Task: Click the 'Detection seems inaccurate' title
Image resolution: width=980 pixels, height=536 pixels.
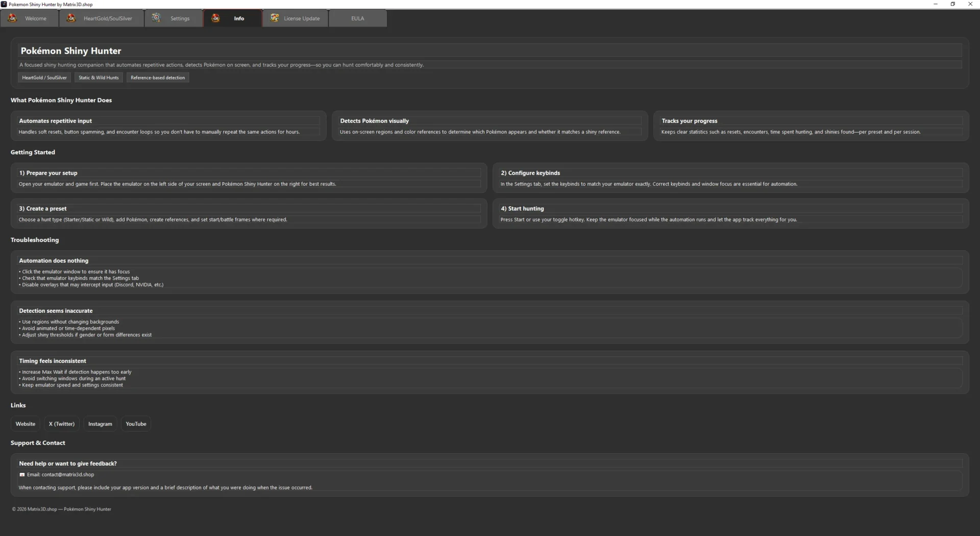Action: (x=56, y=311)
